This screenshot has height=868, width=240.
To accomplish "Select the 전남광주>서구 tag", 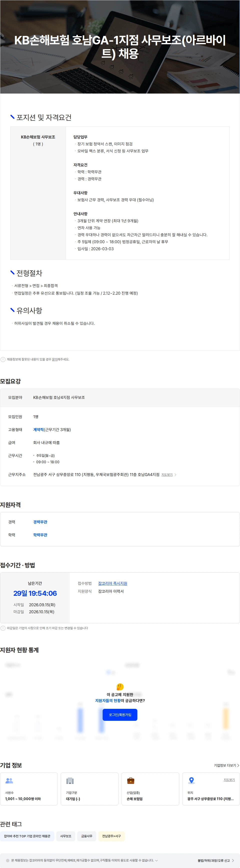I will click(111, 836).
